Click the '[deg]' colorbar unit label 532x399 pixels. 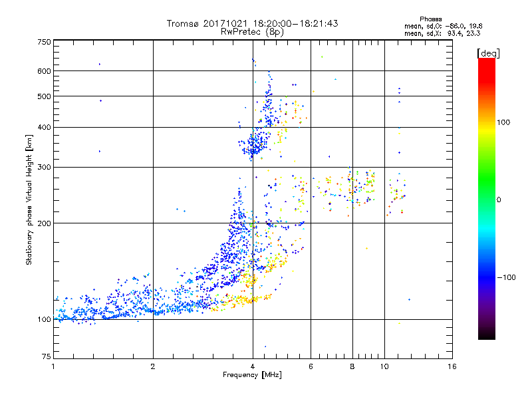point(488,53)
